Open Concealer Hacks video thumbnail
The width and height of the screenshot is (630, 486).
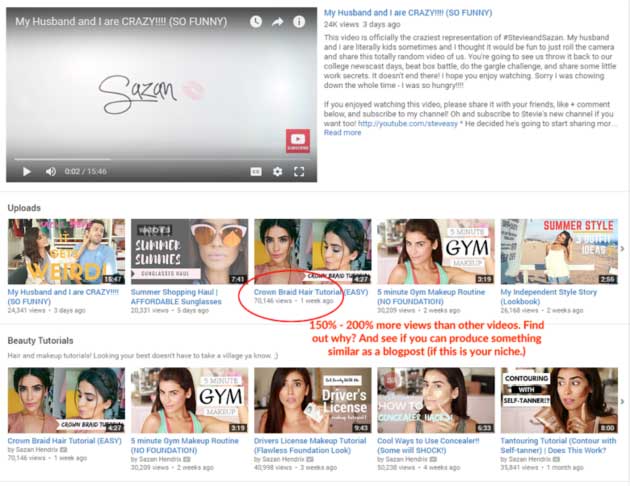point(436,400)
